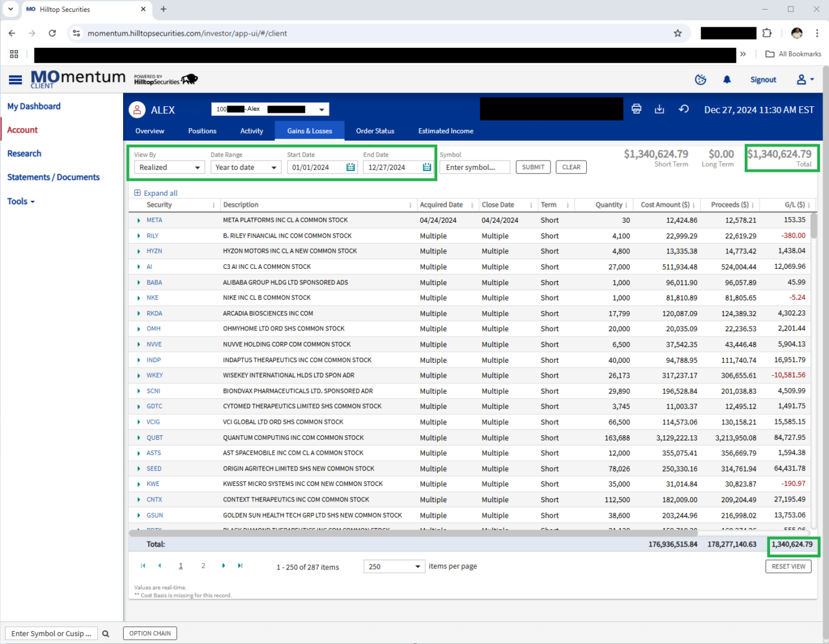Open the Quantity column options menu
The height and width of the screenshot is (644, 829).
pyautogui.click(x=626, y=205)
